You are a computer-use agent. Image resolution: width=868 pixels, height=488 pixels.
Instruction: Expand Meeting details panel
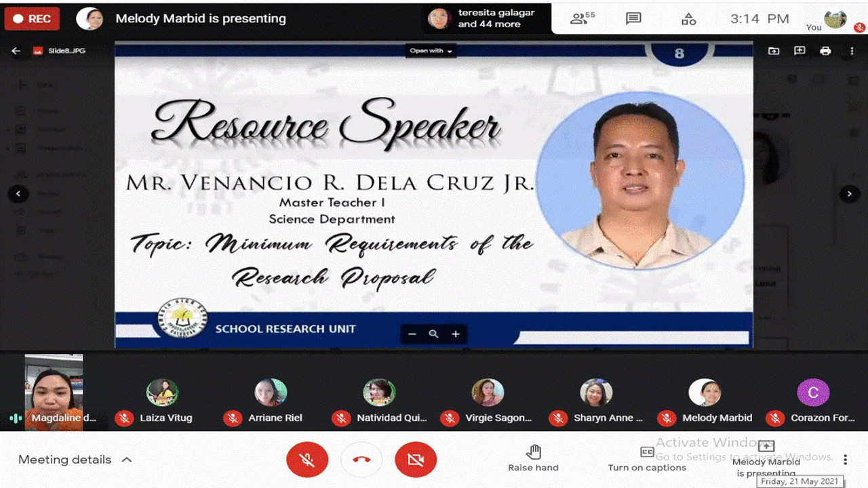75,460
